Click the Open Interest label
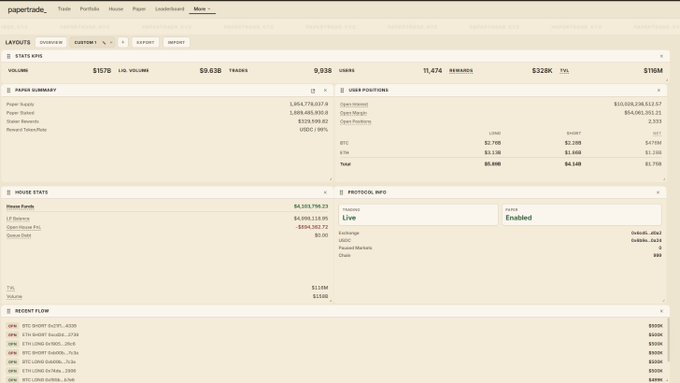Image resolution: width=680 pixels, height=383 pixels. [354, 105]
